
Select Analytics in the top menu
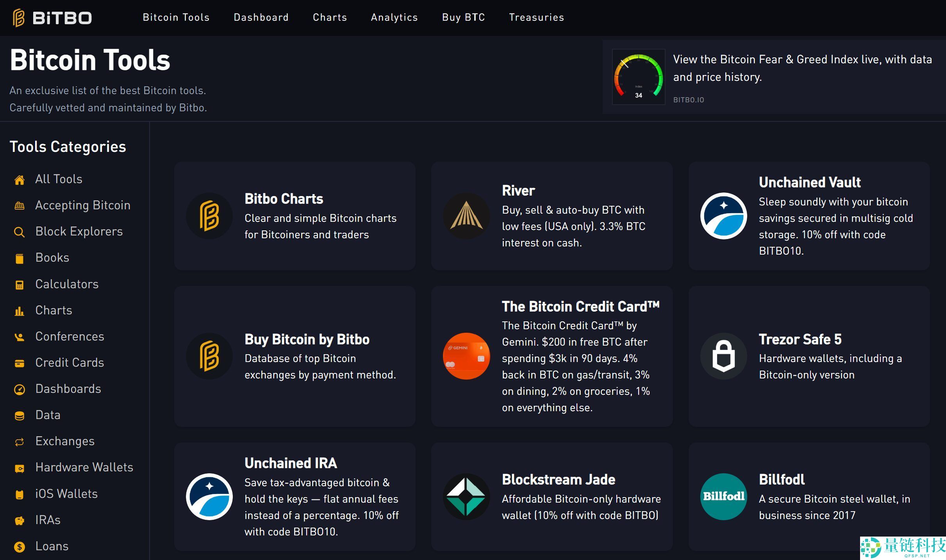pyautogui.click(x=394, y=17)
